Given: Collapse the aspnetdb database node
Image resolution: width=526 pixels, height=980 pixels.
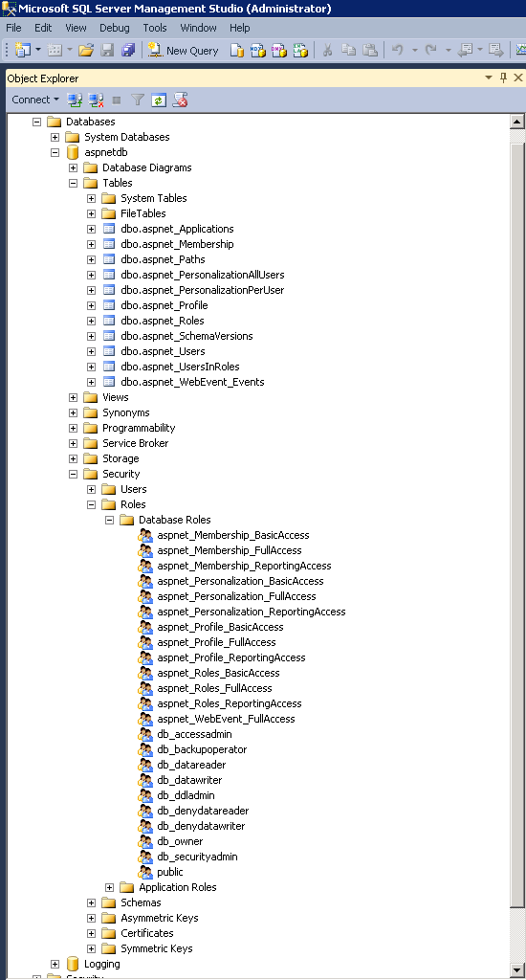Looking at the screenshot, I should [55, 152].
